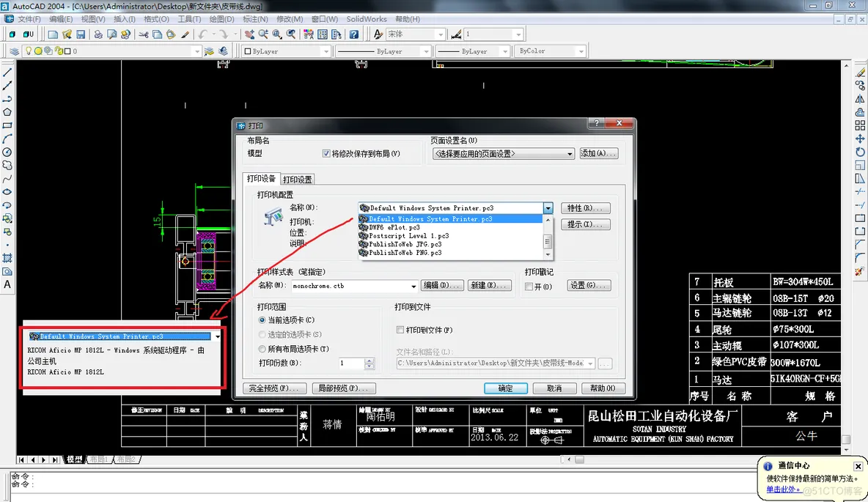Select PublishToWeb PNG.pc3 in list
Viewport: 868px width, 502px height.
pyautogui.click(x=451, y=252)
